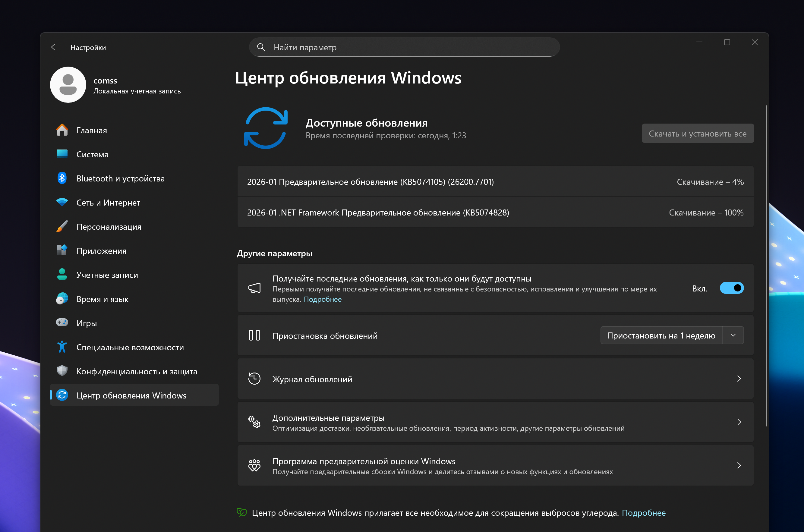Open Система in the sidebar
The width and height of the screenshot is (804, 532).
92,154
